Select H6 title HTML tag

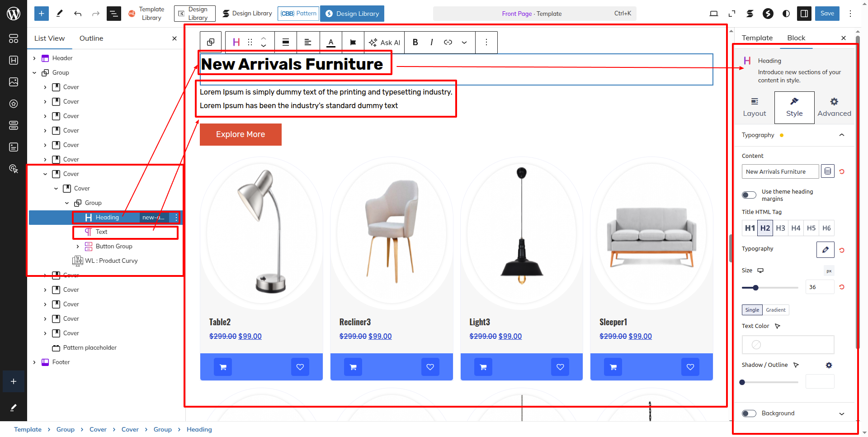point(827,228)
